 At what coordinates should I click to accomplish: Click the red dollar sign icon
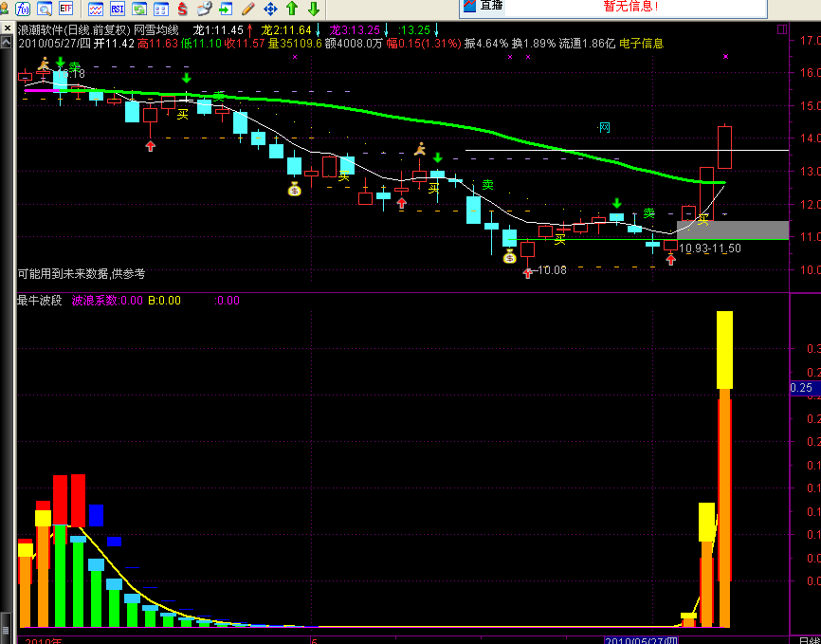181,9
